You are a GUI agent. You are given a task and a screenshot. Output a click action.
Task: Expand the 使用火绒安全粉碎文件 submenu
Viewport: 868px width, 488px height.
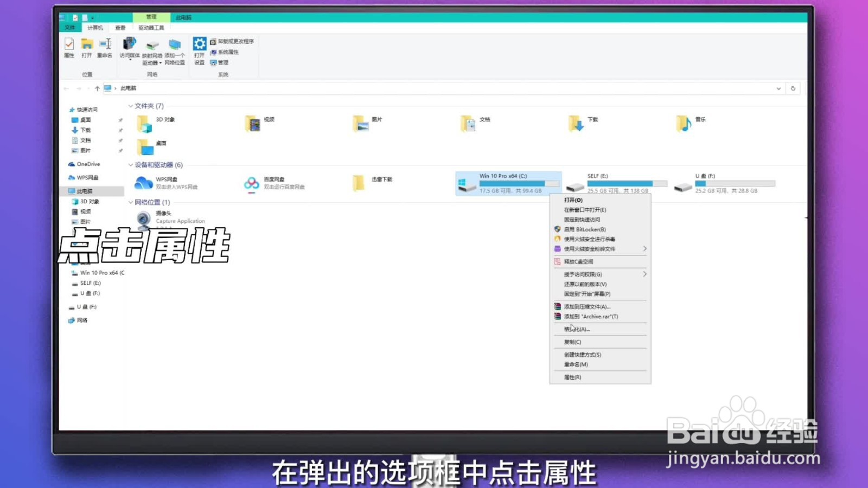coord(644,248)
